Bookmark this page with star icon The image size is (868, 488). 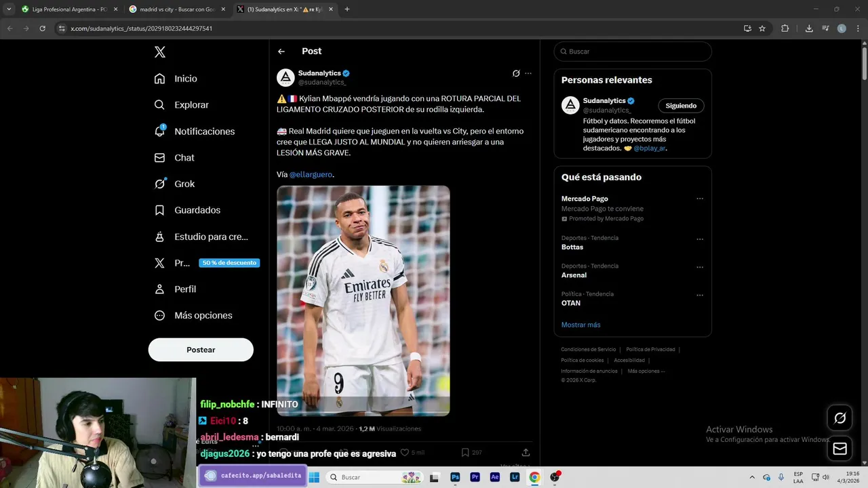[x=762, y=28]
